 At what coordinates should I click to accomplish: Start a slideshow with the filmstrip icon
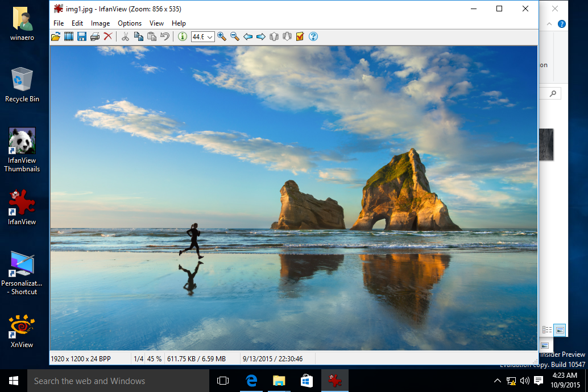click(69, 36)
